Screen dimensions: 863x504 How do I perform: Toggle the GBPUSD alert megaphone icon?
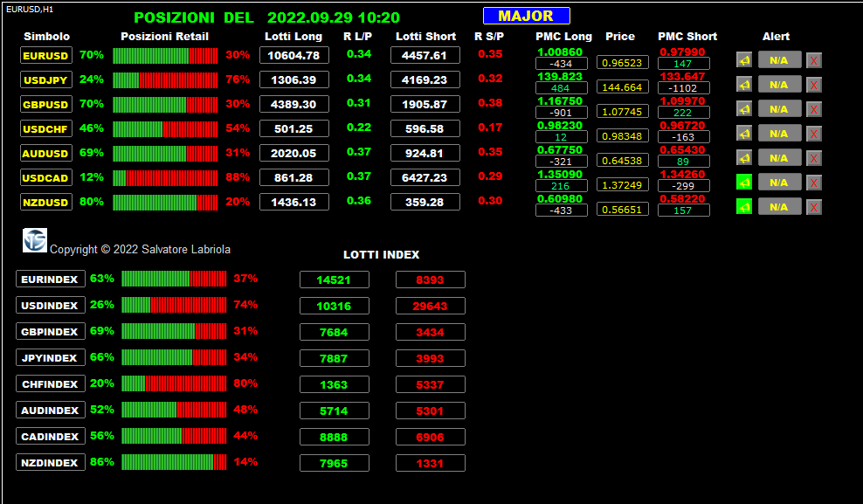coord(744,109)
